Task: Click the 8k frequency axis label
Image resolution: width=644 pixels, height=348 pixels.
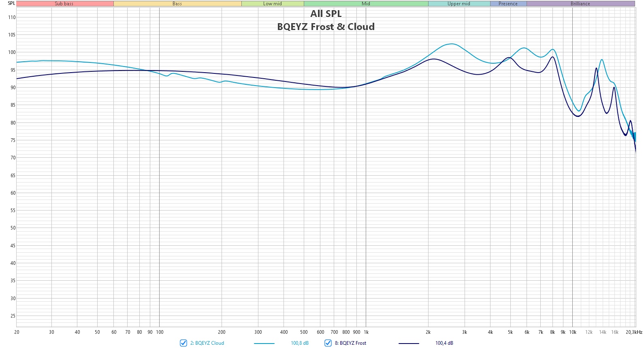Action: [552, 332]
